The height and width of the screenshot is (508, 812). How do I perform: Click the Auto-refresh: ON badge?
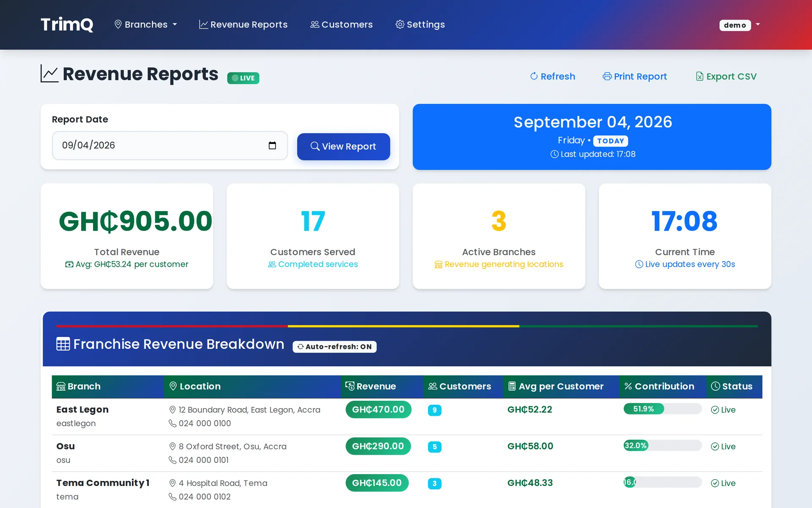[x=335, y=347]
